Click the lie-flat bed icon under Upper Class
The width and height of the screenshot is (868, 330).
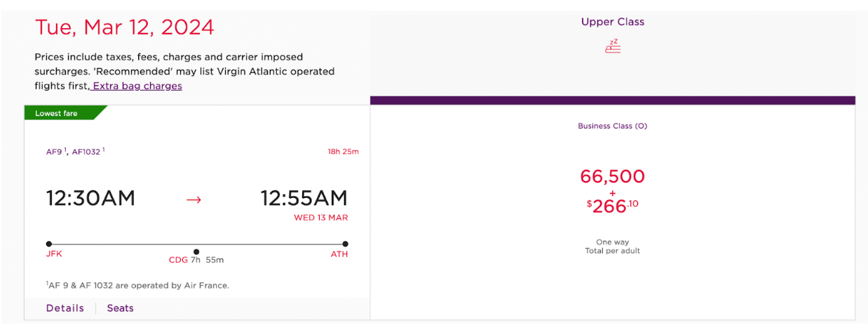click(613, 46)
